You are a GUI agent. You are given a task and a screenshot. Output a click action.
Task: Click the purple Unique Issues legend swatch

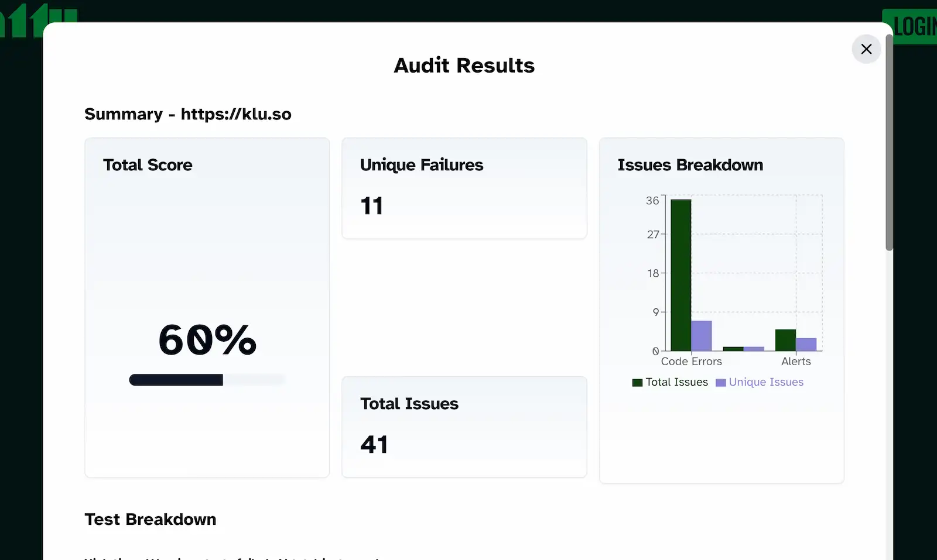[x=720, y=383]
